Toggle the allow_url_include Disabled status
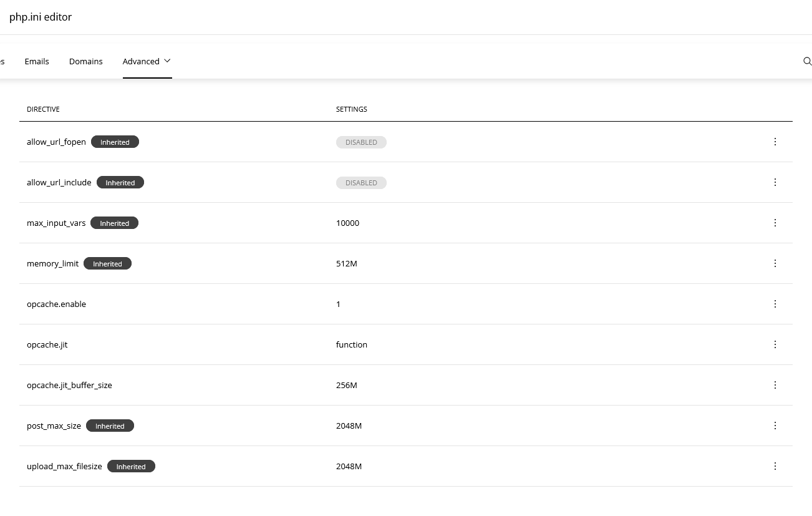Screen dimensions: 812x516 point(361,183)
